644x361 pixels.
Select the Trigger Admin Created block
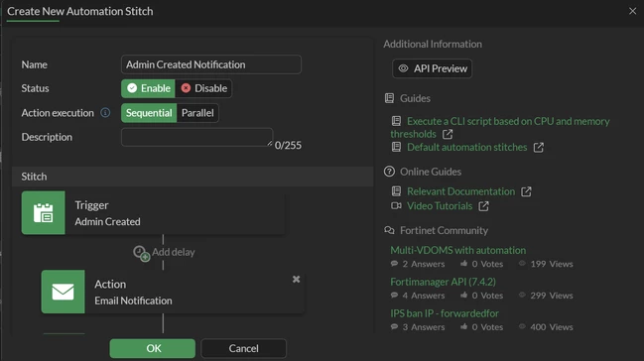pyautogui.click(x=153, y=213)
